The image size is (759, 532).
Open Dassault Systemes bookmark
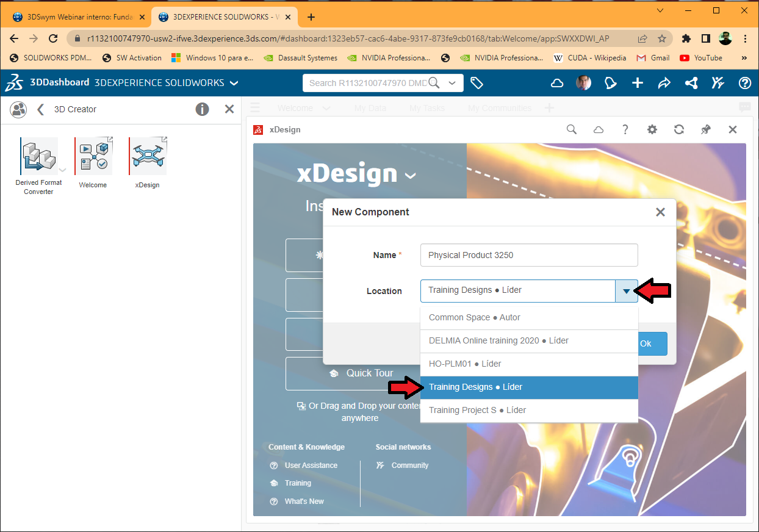click(300, 58)
